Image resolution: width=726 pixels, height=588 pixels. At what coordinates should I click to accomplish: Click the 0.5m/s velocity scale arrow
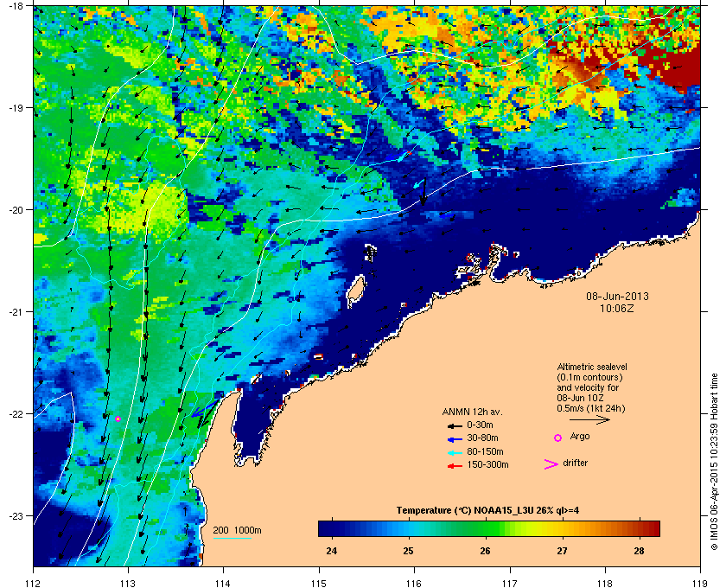[589, 420]
